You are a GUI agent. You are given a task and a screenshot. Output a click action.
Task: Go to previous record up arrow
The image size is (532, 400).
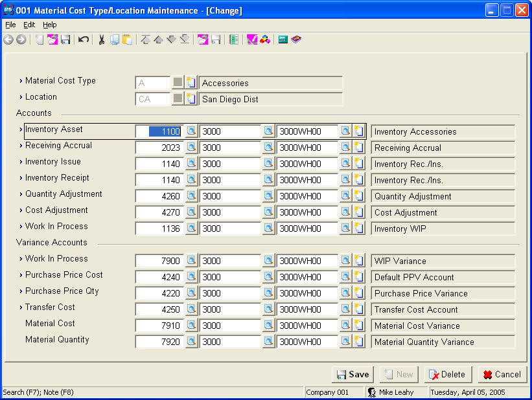158,39
